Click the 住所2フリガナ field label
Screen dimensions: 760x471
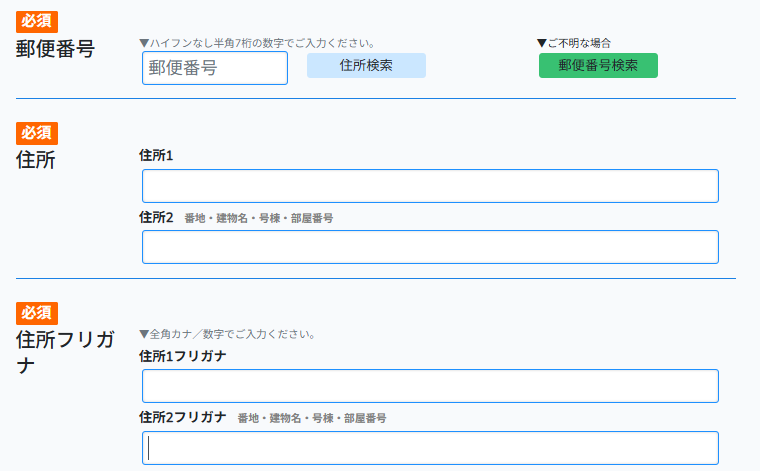[x=183, y=417]
